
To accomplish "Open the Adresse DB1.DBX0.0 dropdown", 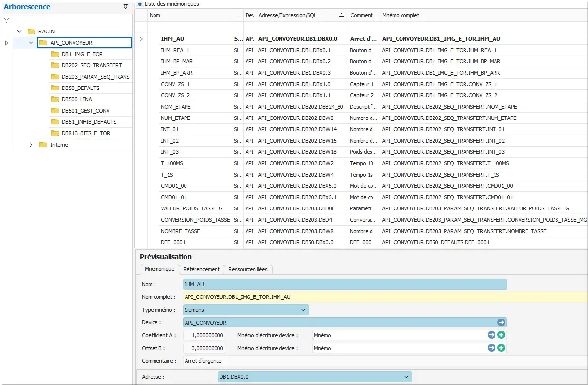I will point(406,376).
